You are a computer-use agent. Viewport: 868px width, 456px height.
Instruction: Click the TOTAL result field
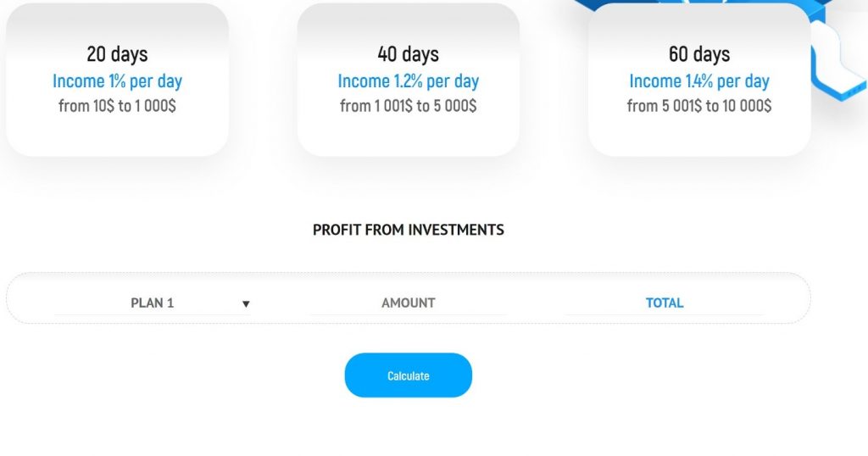(x=665, y=303)
